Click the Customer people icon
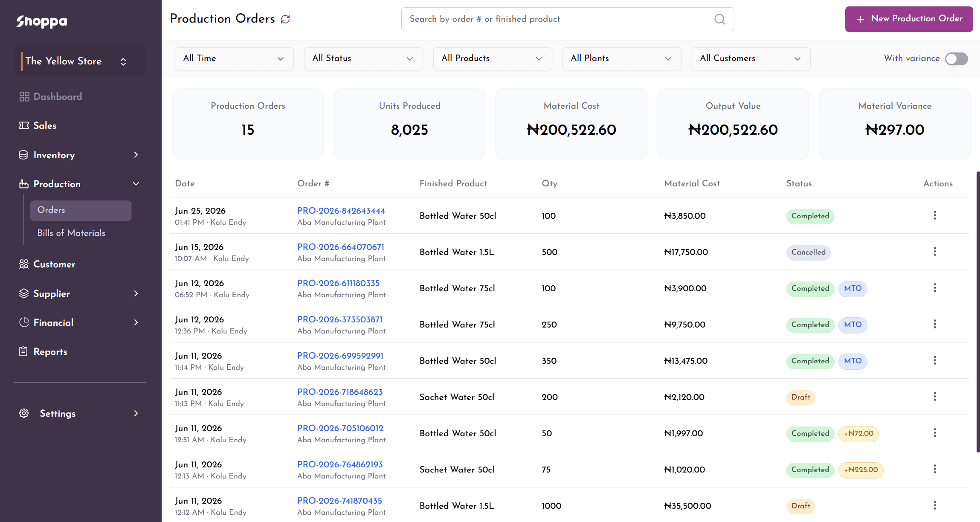Screen dimensions: 980x522 click(24, 264)
